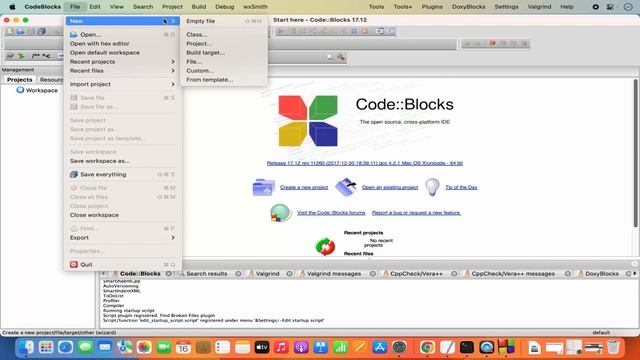Expand the Recent projects submenu
640x360 pixels.
click(x=122, y=62)
